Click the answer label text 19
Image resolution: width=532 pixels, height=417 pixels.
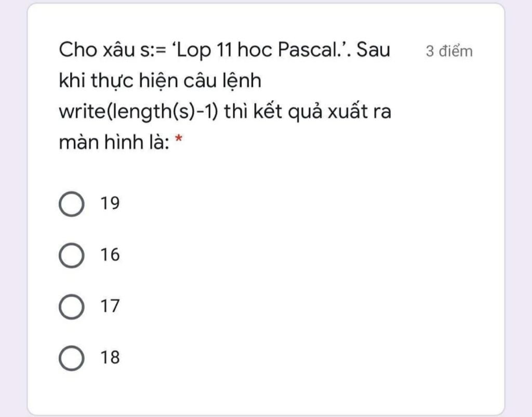coord(110,204)
